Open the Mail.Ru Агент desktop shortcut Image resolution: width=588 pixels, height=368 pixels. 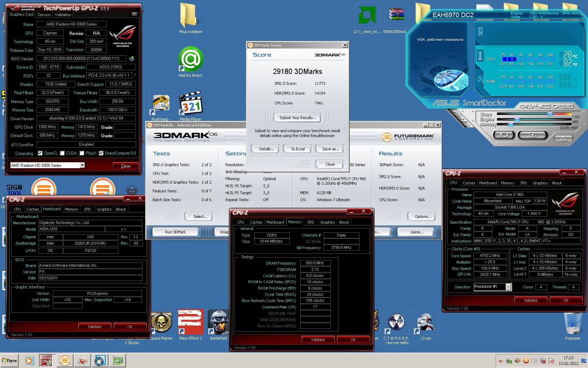190,62
